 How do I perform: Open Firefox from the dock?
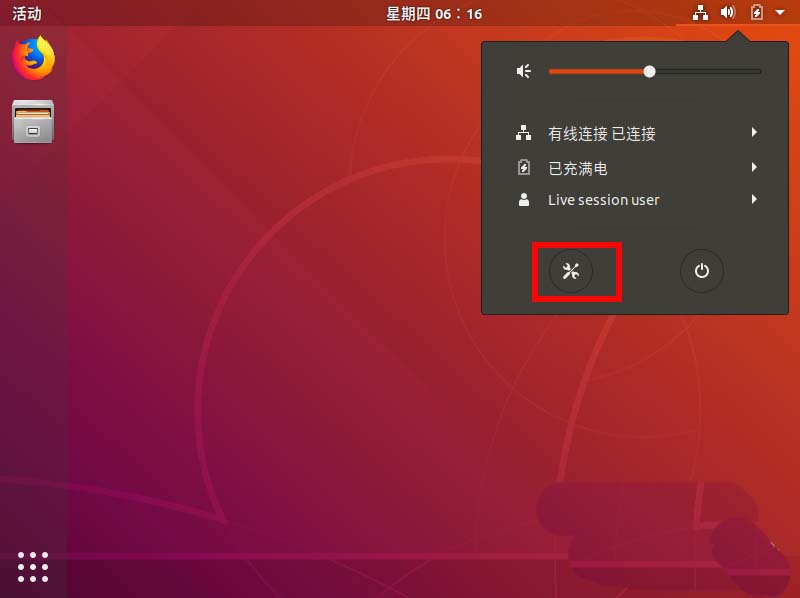tap(33, 58)
